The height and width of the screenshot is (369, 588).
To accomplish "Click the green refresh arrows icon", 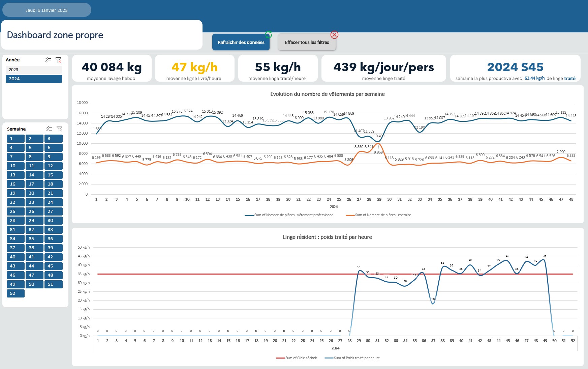I will pyautogui.click(x=268, y=35).
